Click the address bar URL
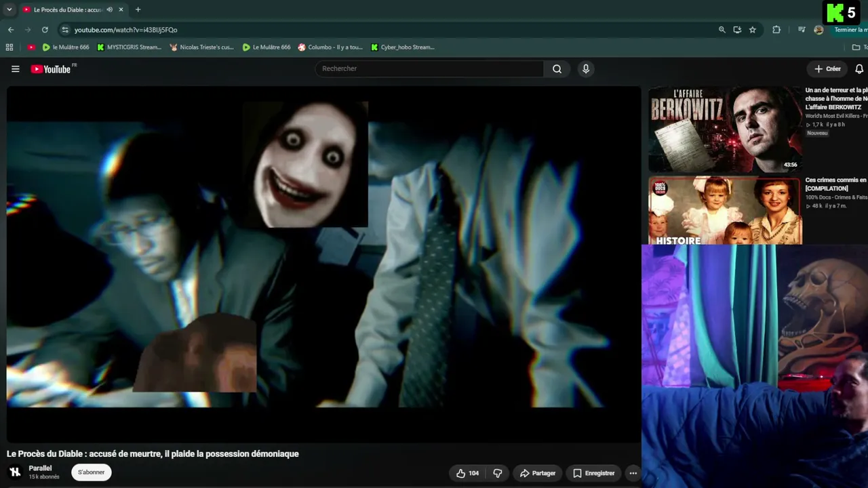Viewport: 868px width, 488px height. click(x=126, y=30)
